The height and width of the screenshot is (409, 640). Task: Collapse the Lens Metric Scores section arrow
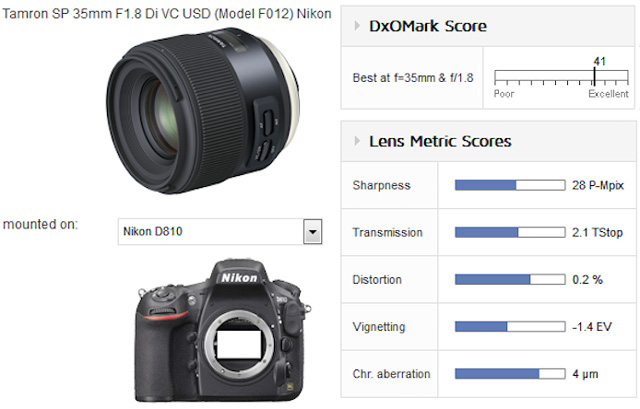(357, 141)
